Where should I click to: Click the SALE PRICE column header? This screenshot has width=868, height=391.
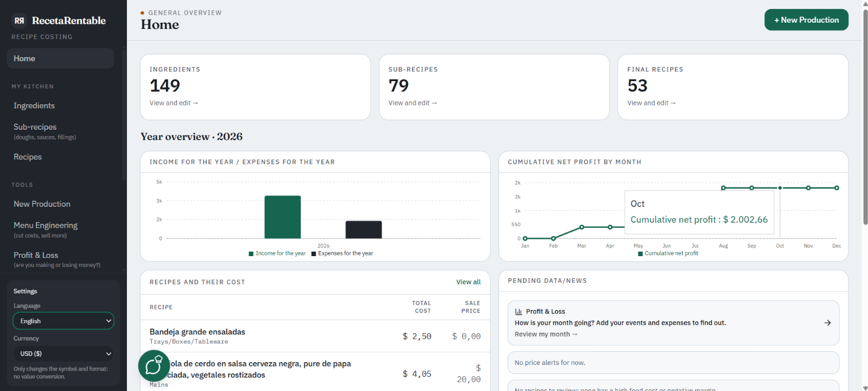471,307
